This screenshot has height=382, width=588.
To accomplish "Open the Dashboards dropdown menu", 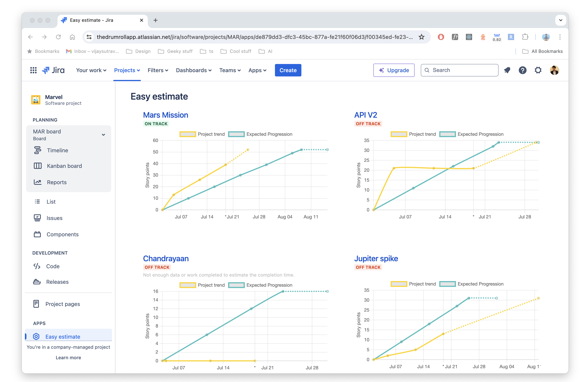I will point(194,70).
